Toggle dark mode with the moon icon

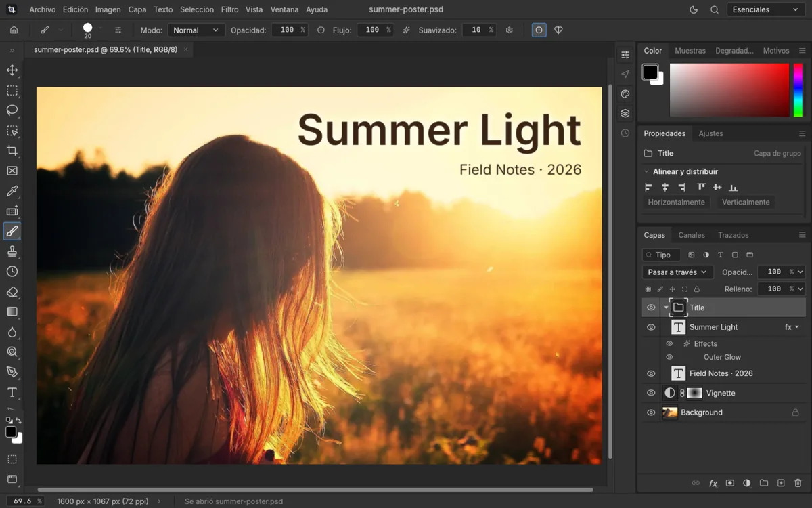694,9
